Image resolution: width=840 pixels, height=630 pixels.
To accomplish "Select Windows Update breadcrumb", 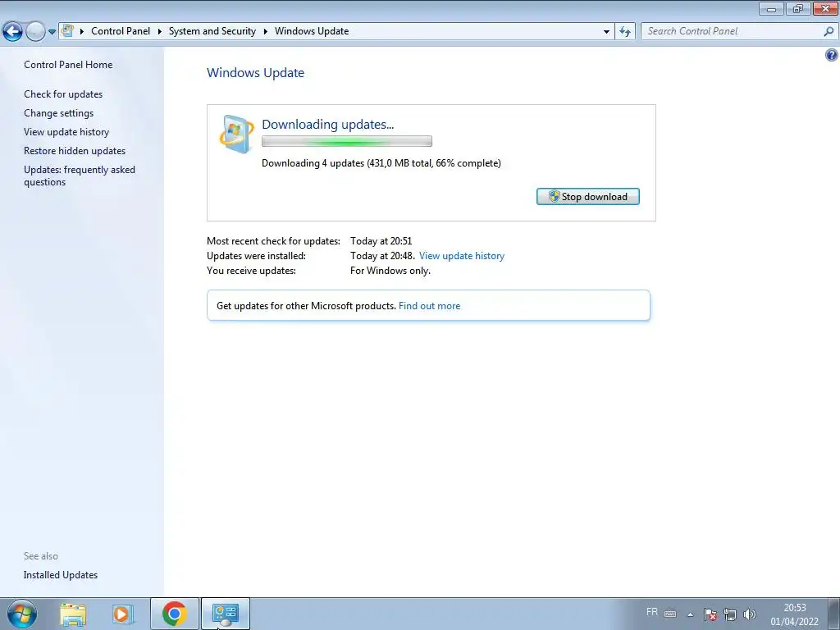I will 312,31.
